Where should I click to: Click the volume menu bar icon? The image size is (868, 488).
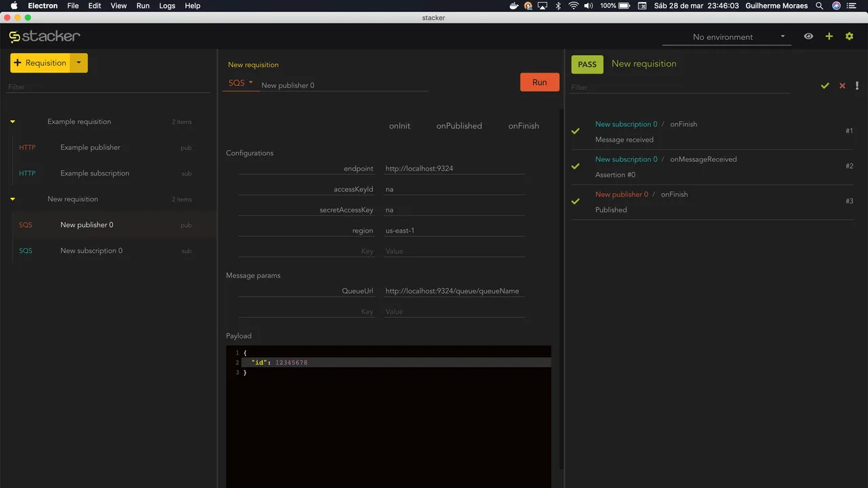tap(588, 5)
